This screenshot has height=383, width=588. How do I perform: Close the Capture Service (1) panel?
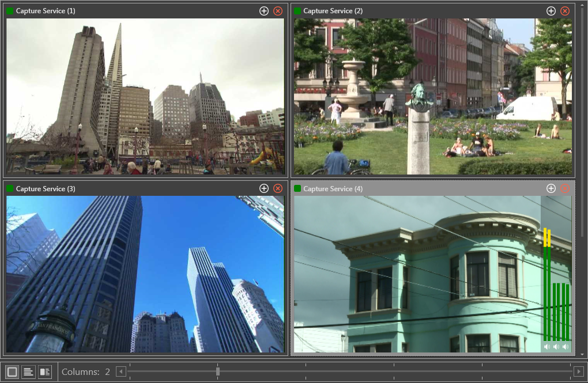click(278, 11)
